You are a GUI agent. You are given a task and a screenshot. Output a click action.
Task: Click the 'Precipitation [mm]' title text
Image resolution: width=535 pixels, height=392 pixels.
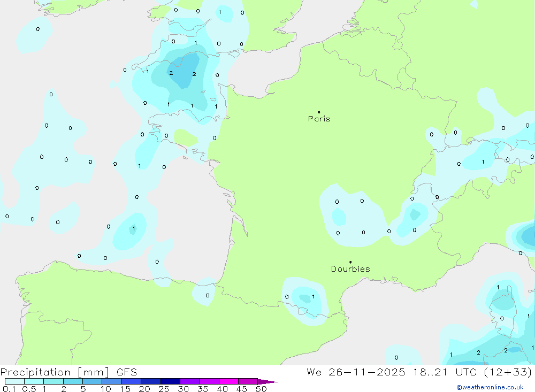click(x=55, y=372)
